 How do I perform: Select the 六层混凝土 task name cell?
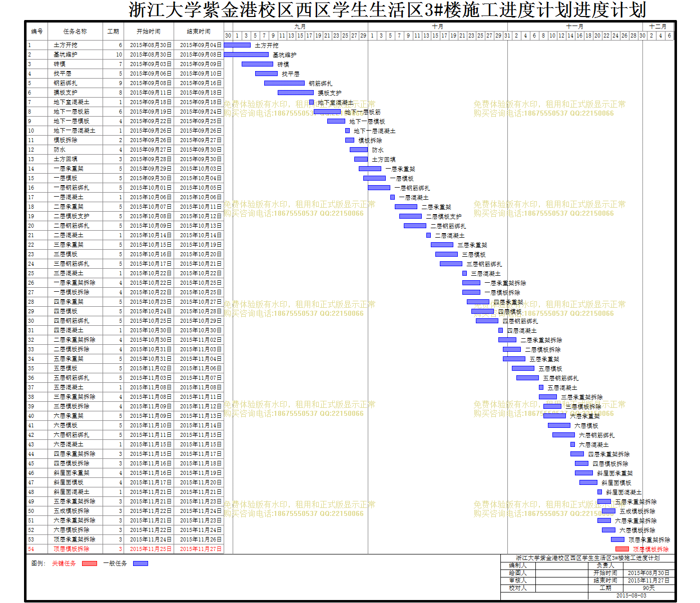point(75,444)
